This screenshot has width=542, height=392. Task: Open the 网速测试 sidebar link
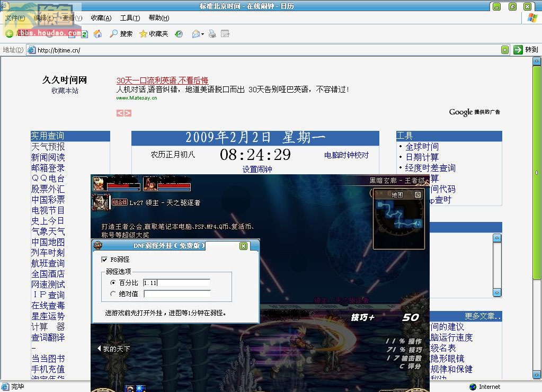pos(48,284)
